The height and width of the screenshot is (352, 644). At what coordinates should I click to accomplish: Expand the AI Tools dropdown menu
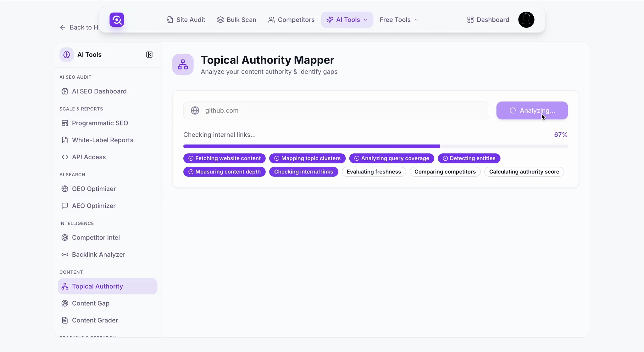click(x=347, y=20)
